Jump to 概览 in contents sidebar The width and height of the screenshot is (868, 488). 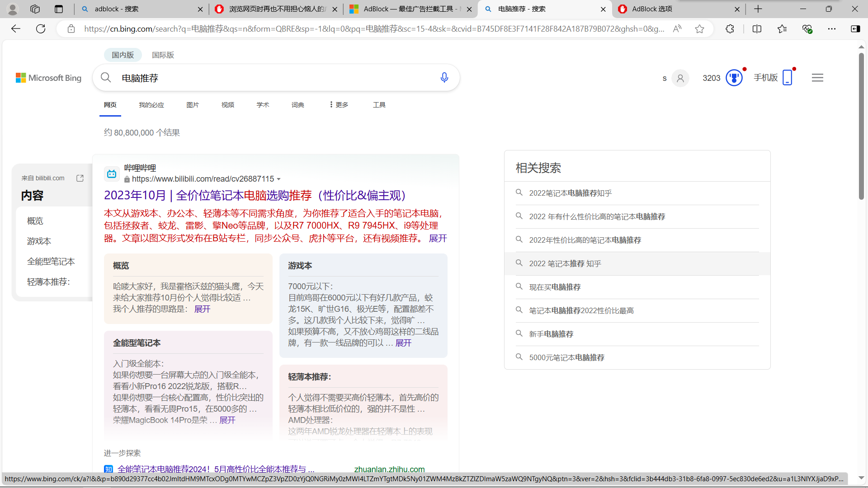[35, 221]
